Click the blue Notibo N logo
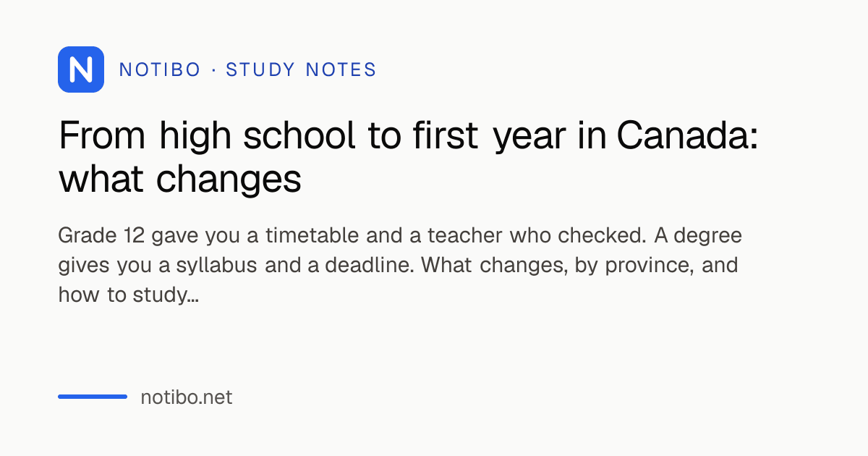868x456 pixels. pyautogui.click(x=81, y=69)
